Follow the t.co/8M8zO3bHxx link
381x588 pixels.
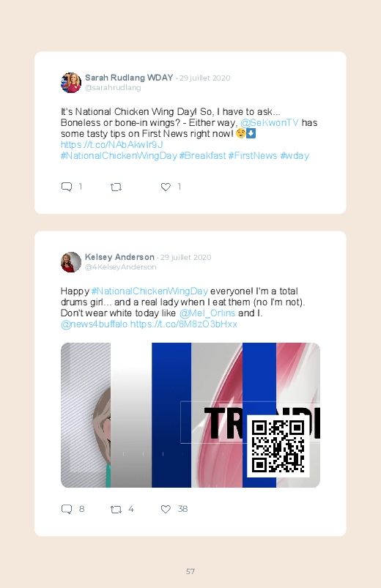pyautogui.click(x=184, y=324)
